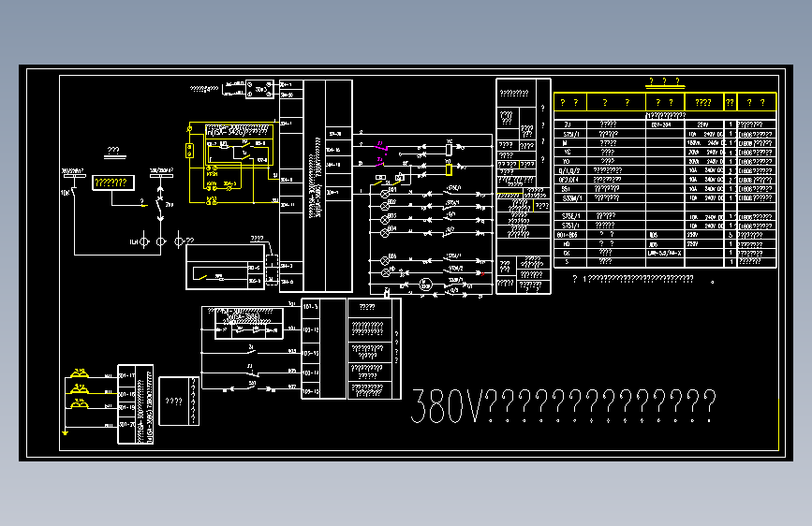Click the yellow YO coil rectangle

click(449, 169)
